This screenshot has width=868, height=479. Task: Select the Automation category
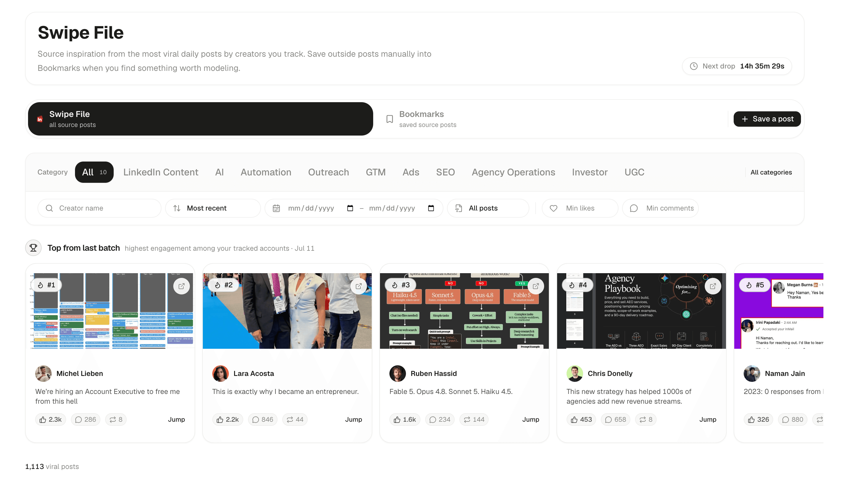point(266,172)
